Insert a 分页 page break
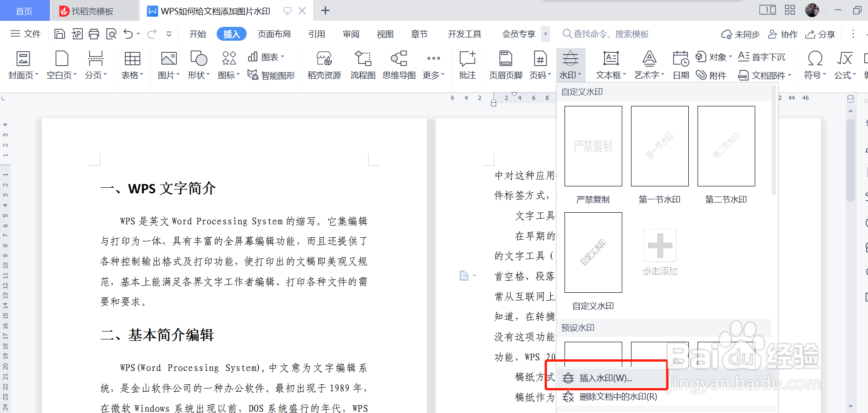Image resolution: width=868 pixels, height=413 pixels. [96, 65]
